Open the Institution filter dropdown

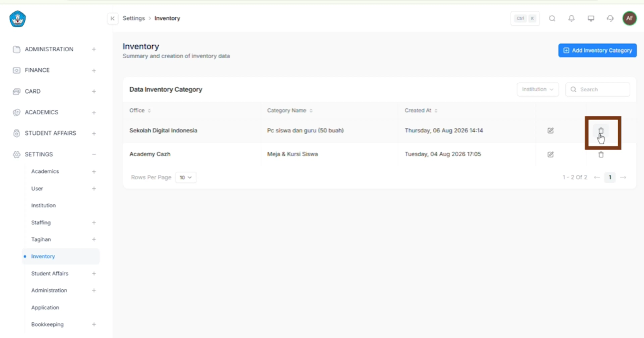click(538, 89)
